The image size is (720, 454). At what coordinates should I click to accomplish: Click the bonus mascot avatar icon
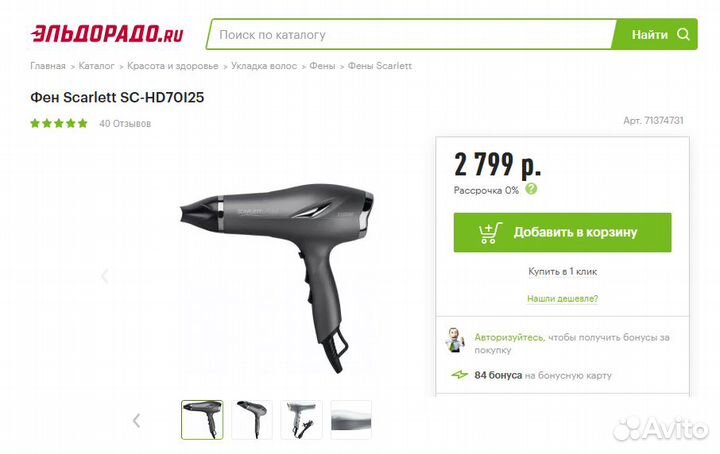tap(455, 340)
